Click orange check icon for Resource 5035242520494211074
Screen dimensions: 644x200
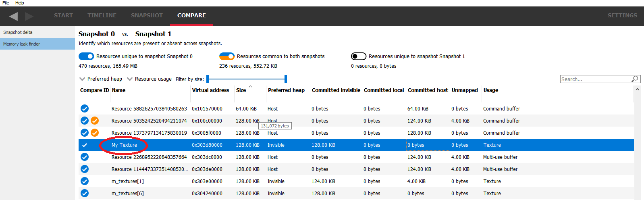click(x=95, y=121)
